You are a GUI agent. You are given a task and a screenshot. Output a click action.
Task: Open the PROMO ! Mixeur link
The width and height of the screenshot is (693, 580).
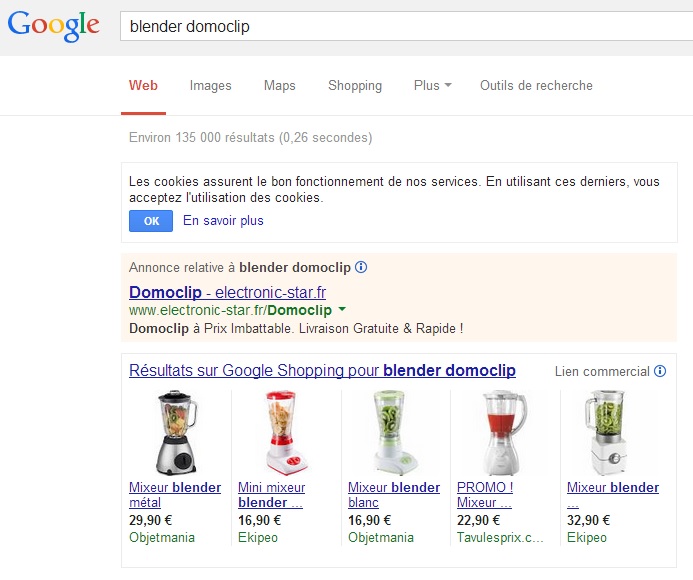[485, 495]
